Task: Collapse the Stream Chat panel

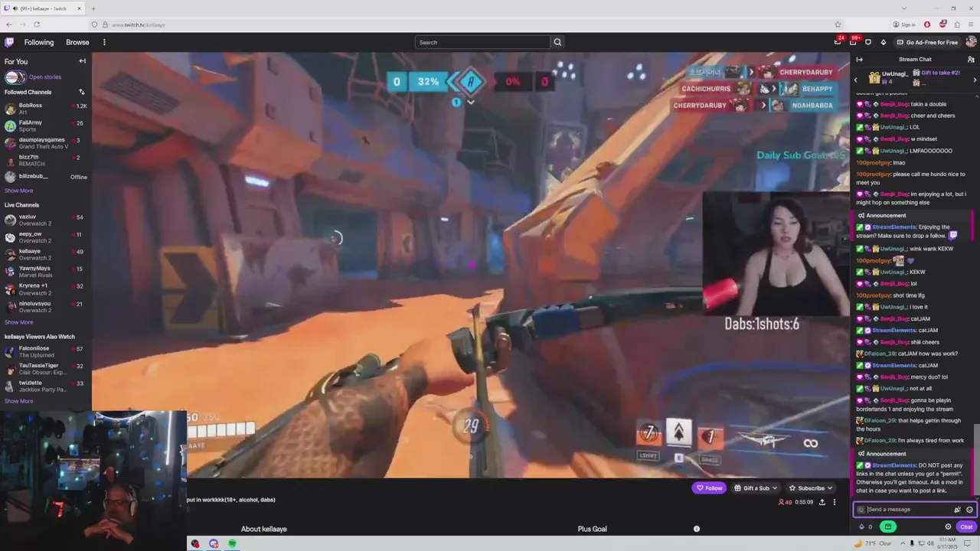Action: click(859, 59)
